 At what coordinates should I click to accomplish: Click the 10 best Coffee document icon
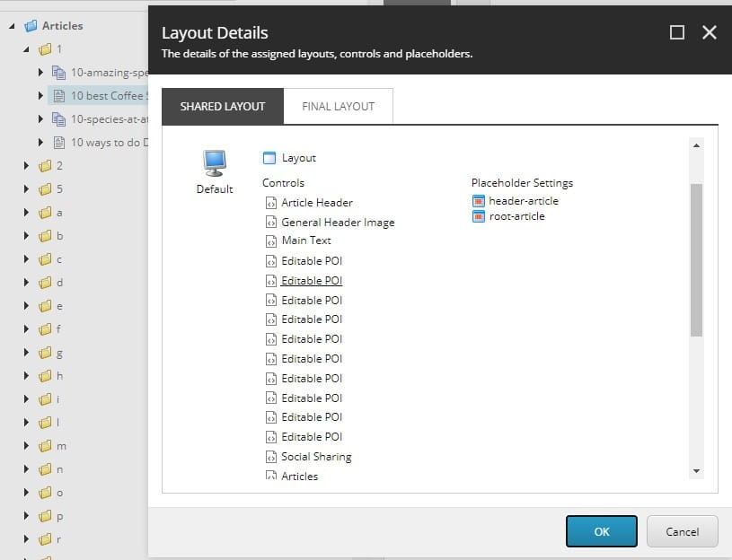[x=58, y=96]
